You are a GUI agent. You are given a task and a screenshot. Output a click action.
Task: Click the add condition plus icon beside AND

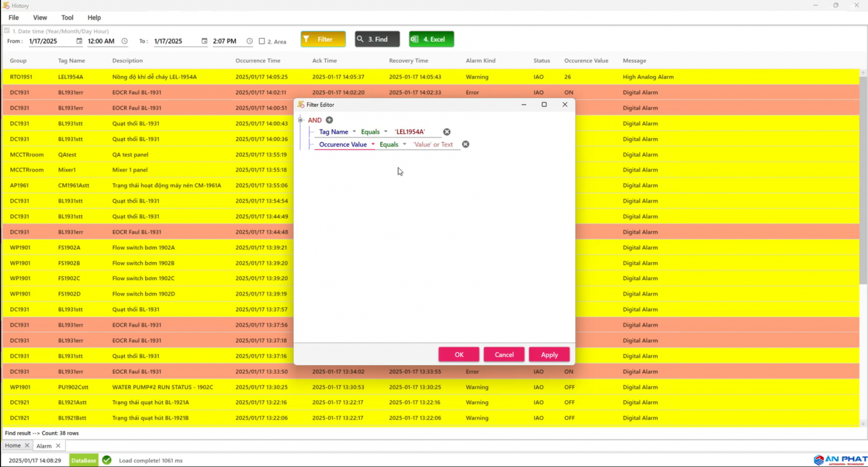(329, 120)
